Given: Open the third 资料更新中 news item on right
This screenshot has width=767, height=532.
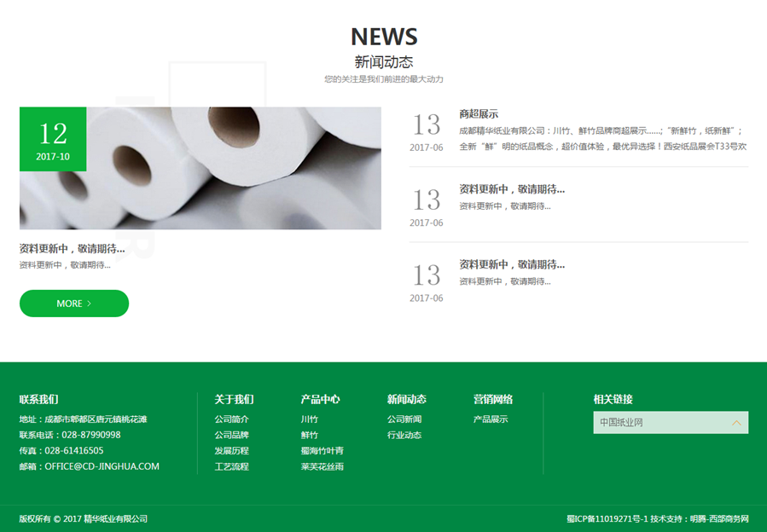Looking at the screenshot, I should point(511,264).
